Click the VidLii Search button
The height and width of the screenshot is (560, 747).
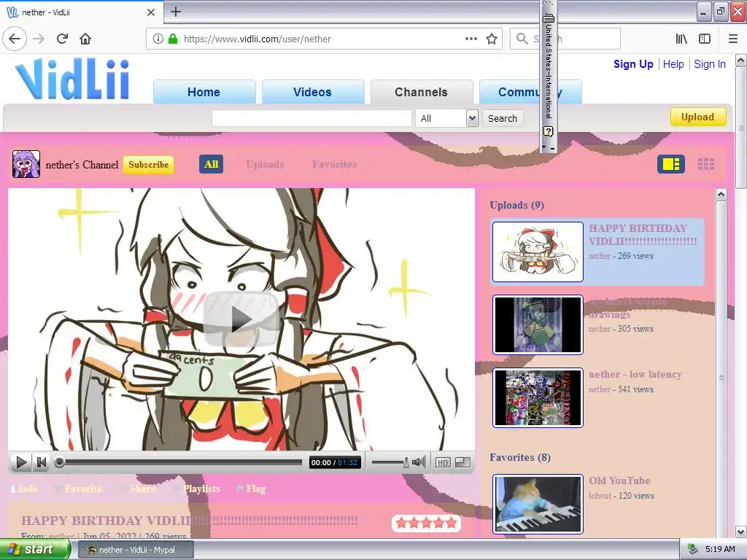point(503,118)
